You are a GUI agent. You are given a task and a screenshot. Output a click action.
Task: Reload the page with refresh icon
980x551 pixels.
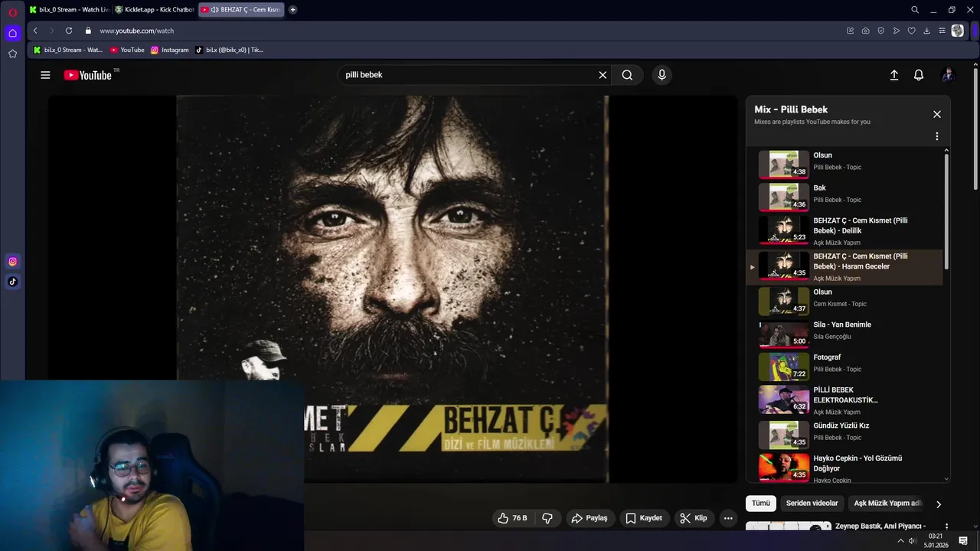69,31
